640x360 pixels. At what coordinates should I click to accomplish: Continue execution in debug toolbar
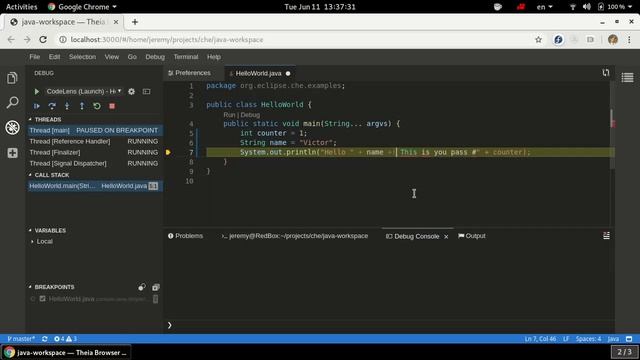click(x=37, y=106)
